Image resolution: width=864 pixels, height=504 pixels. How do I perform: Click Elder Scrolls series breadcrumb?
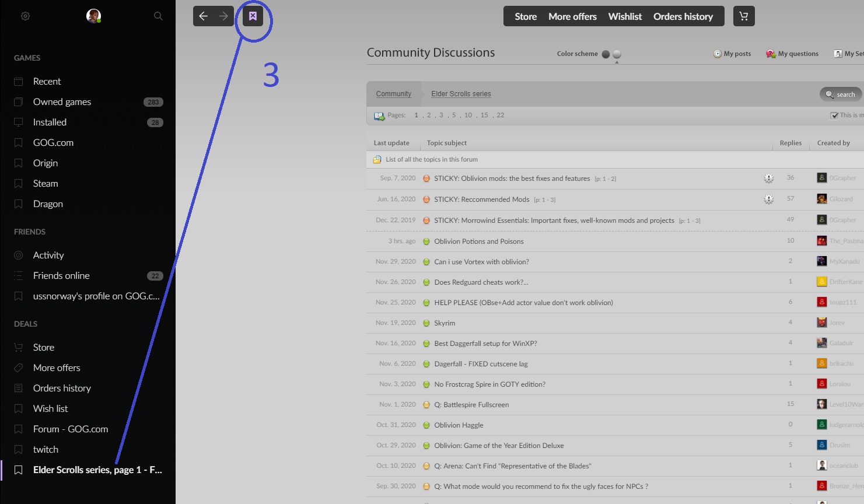click(x=461, y=94)
